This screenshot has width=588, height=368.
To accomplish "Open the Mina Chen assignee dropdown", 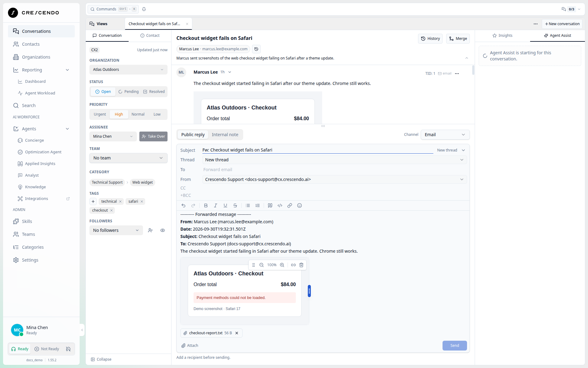I will pos(113,136).
